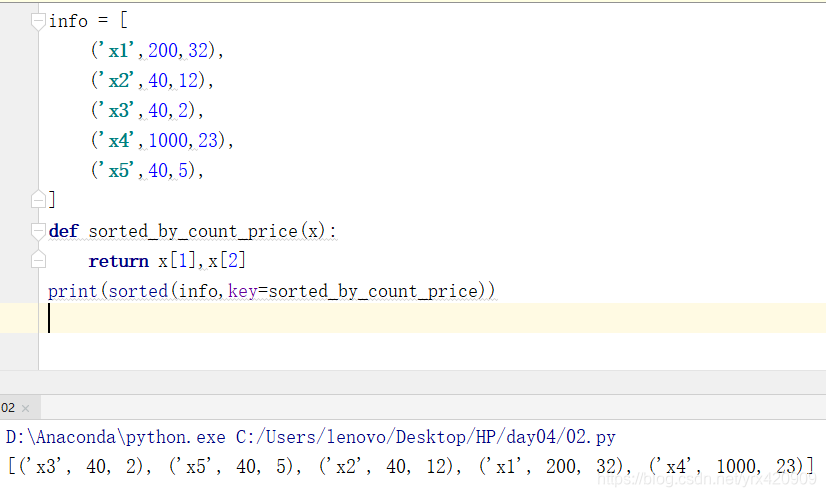This screenshot has height=497, width=826.
Task: Click ('x5', 40, 5) in console output
Action: (231, 466)
